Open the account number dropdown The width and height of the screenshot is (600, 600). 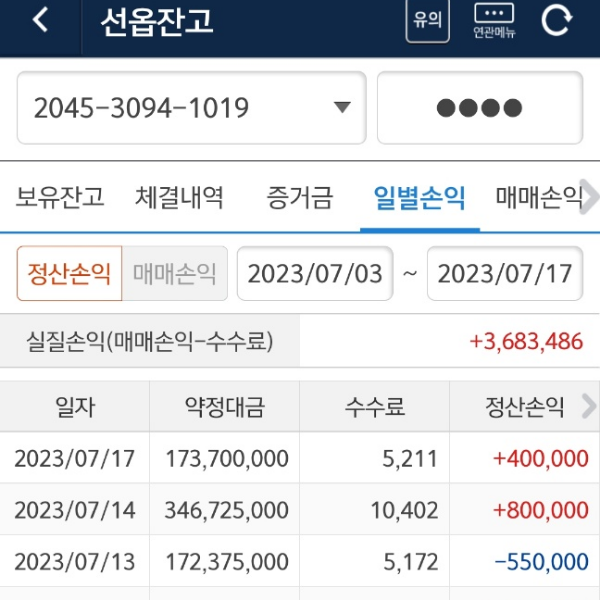[x=192, y=108]
